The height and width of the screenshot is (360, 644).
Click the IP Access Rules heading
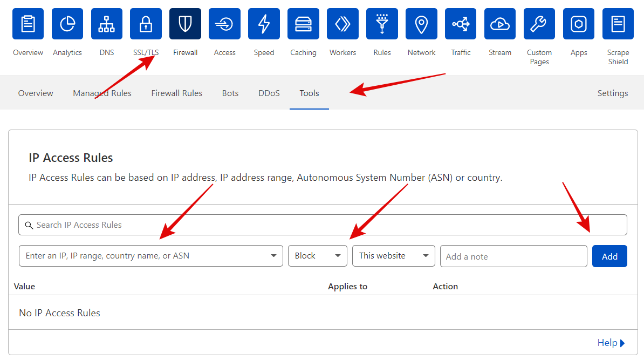(71, 158)
